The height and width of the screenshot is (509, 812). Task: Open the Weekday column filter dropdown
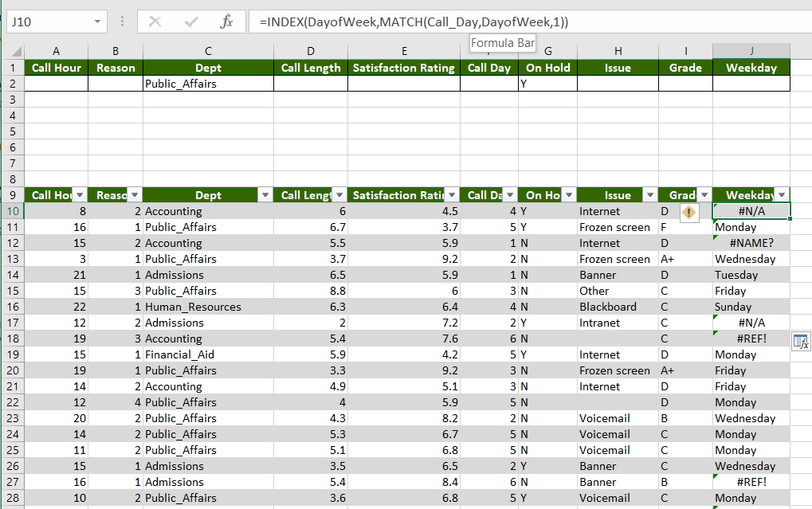[x=780, y=195]
